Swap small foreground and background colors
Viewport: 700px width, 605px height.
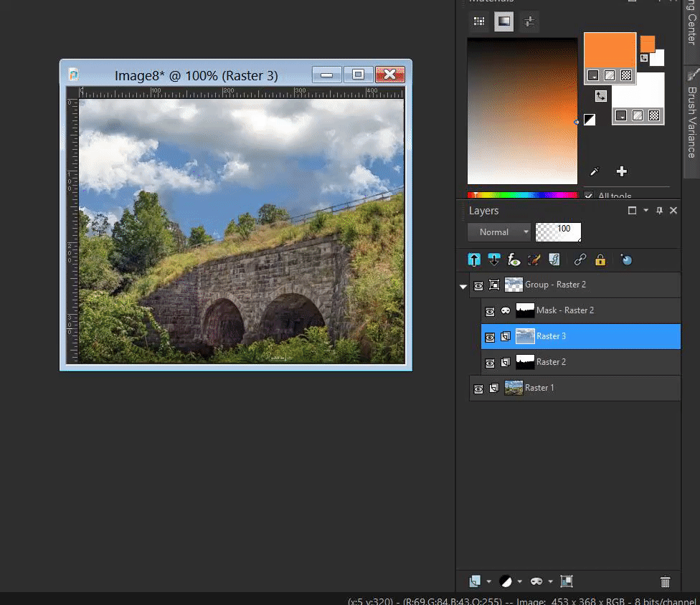click(644, 58)
